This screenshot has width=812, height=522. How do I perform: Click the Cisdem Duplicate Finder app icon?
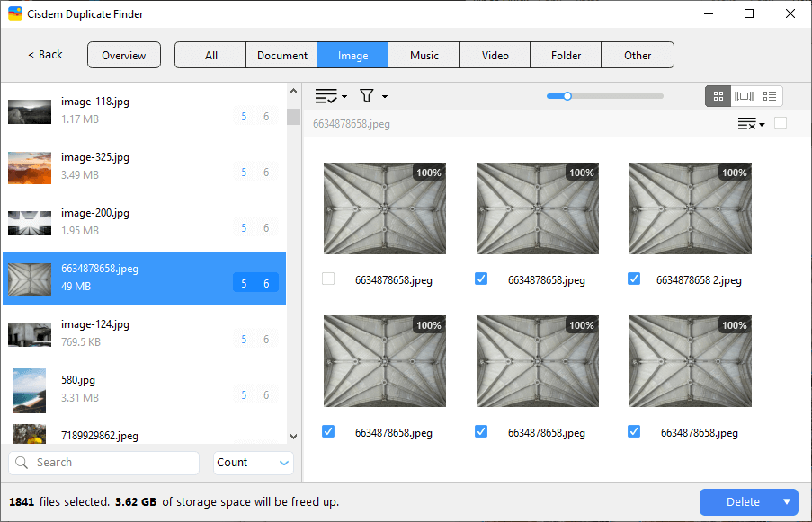(x=14, y=13)
